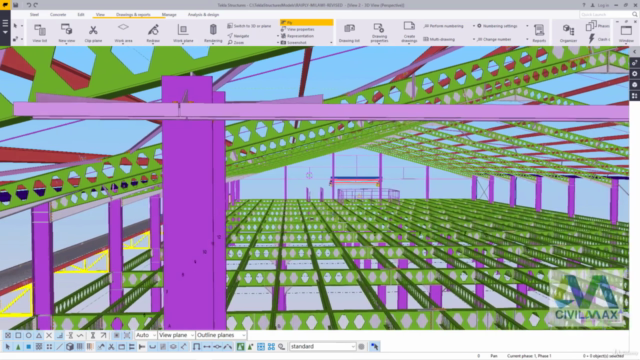This screenshot has width=640, height=360.
Task: Open the View plane dropdown
Action: click(x=176, y=335)
